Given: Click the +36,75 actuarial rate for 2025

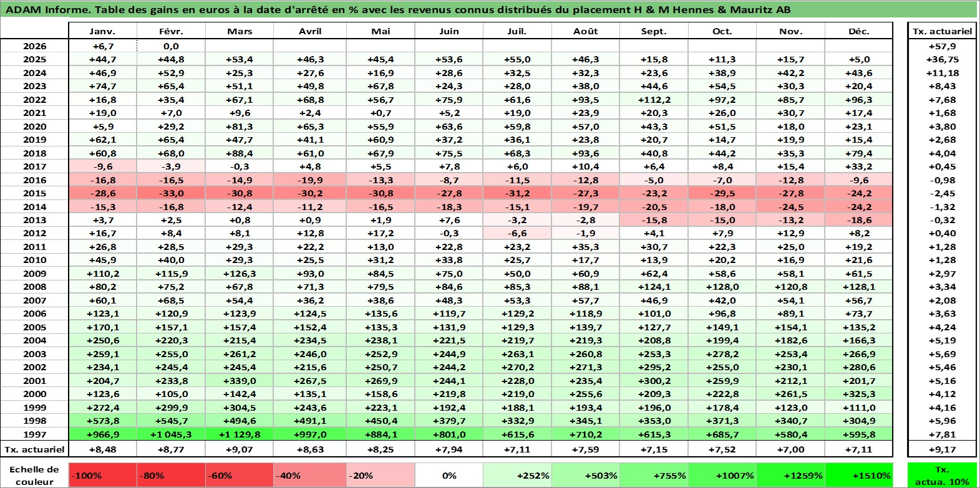Looking at the screenshot, I should coord(942,59).
